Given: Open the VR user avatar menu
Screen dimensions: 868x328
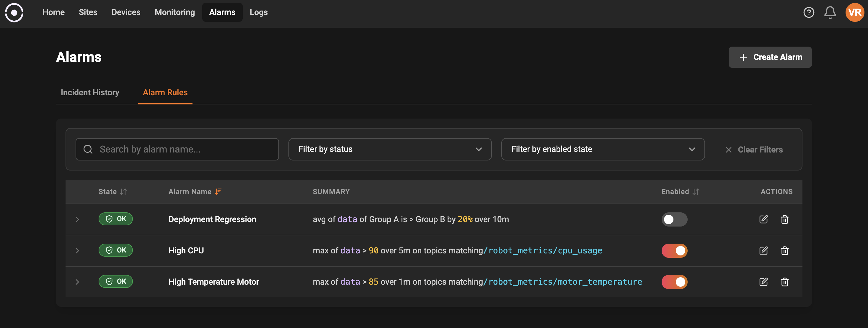Looking at the screenshot, I should [x=854, y=12].
